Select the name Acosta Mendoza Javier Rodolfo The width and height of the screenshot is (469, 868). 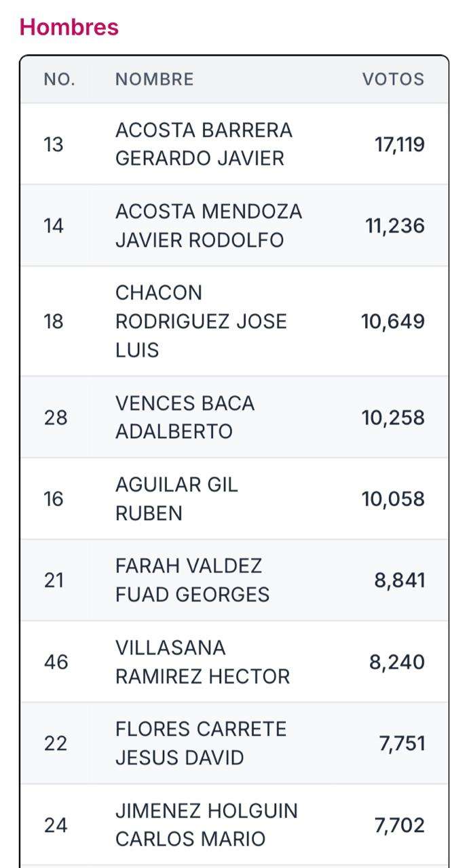click(x=208, y=226)
